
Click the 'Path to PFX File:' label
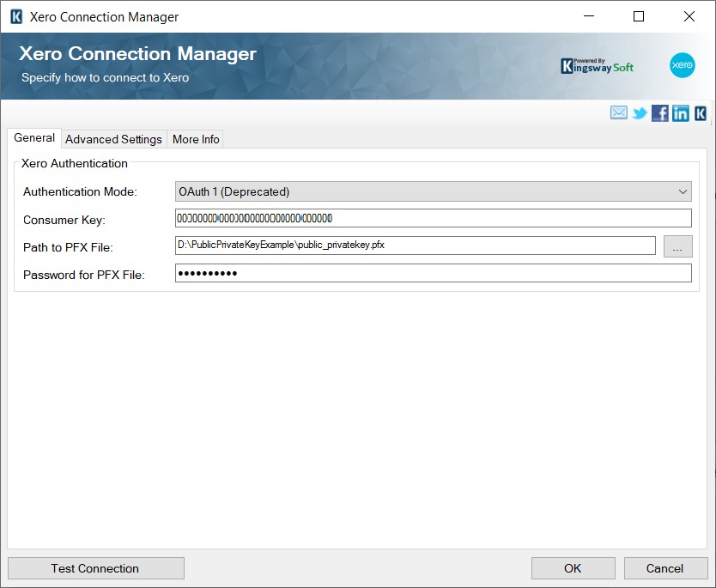point(68,247)
